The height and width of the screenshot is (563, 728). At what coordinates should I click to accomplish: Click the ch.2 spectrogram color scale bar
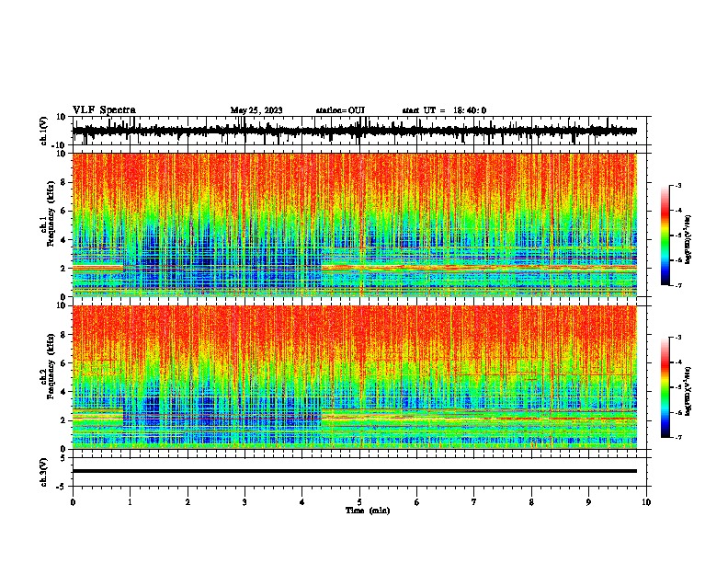665,387
